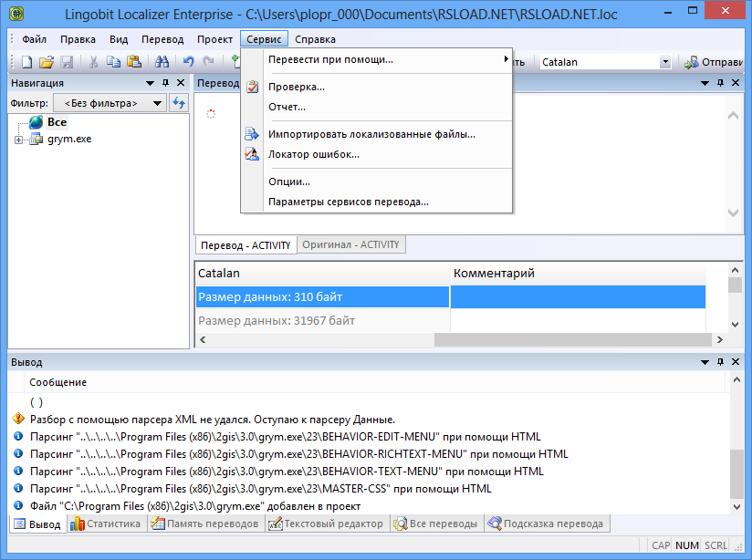Viewport: 752px width, 560px height.
Task: Switch to the Перевод - ACTIVITY tab
Action: [x=245, y=245]
